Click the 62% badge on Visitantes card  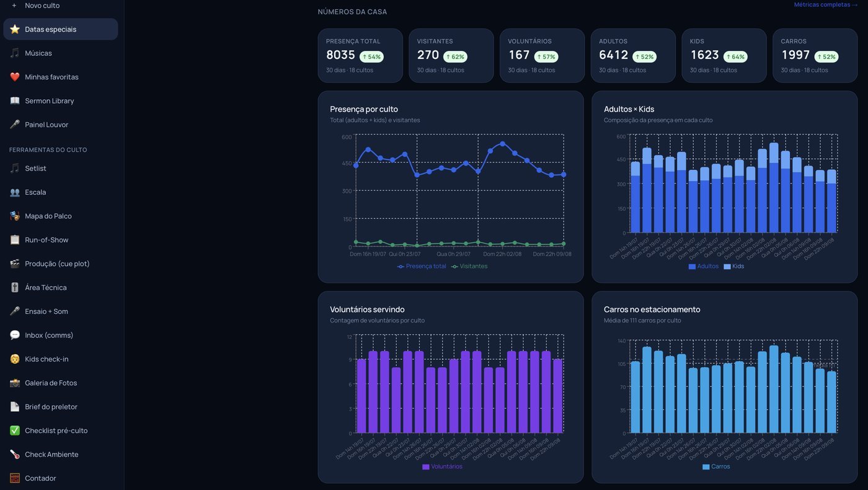[455, 57]
